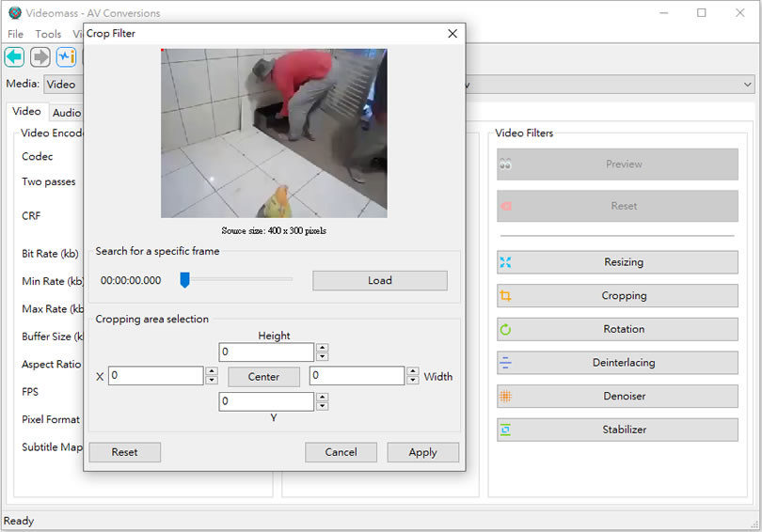Click Apply in the Crop Filter dialog

422,452
